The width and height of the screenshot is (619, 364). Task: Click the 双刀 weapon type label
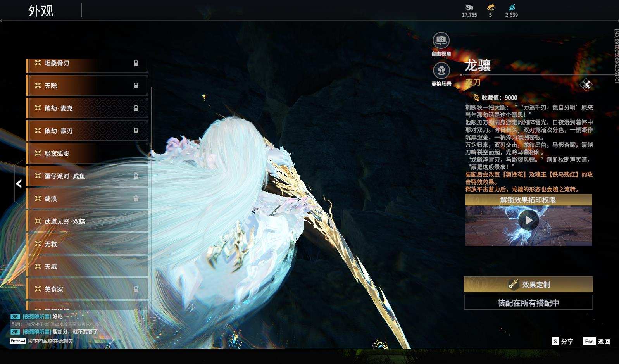point(473,82)
